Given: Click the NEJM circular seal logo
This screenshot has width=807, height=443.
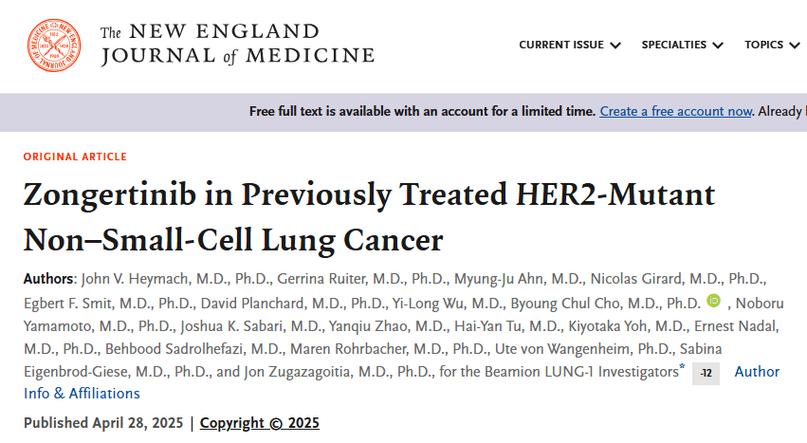Looking at the screenshot, I should click(x=54, y=45).
